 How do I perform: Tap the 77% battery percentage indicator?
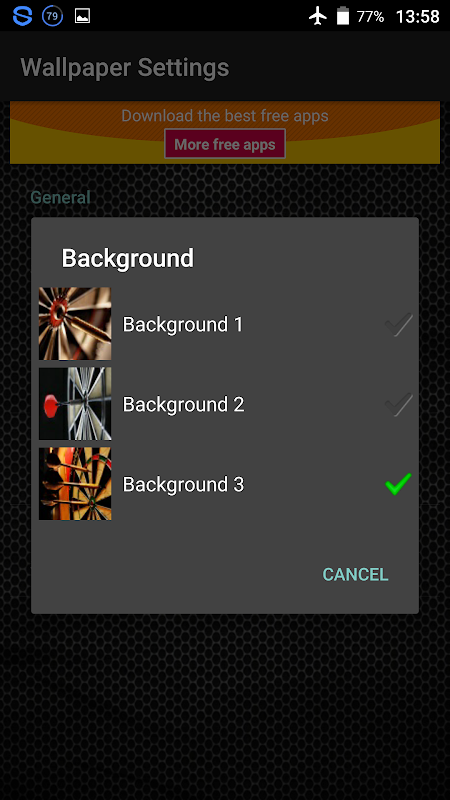(370, 16)
